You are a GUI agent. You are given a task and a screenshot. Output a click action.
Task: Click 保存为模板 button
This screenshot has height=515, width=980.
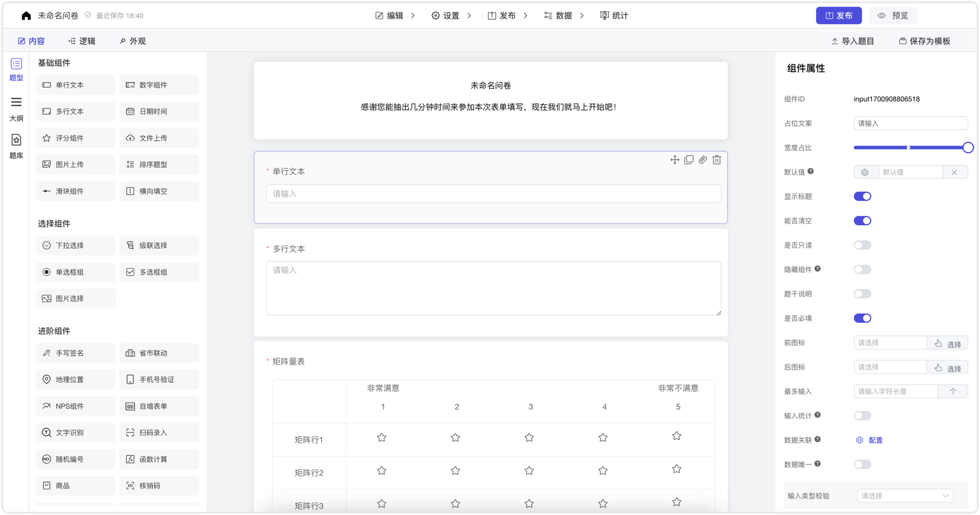[x=925, y=41]
